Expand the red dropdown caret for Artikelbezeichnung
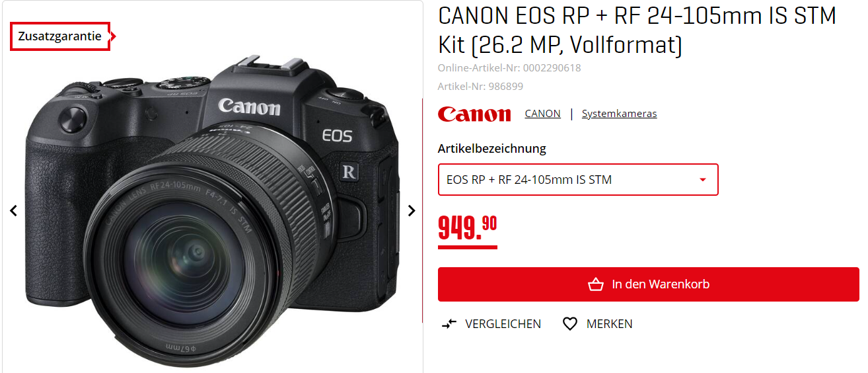Viewport: 868px width, 373px height. click(703, 180)
